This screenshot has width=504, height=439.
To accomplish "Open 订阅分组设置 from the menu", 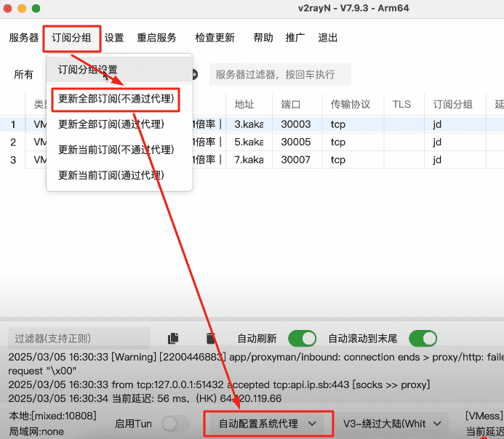I will [88, 70].
